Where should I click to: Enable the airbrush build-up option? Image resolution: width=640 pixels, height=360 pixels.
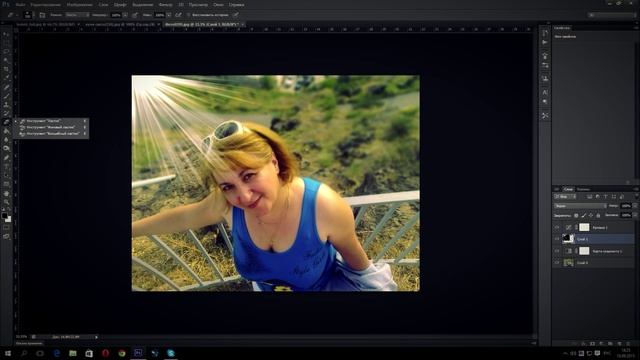(178, 15)
